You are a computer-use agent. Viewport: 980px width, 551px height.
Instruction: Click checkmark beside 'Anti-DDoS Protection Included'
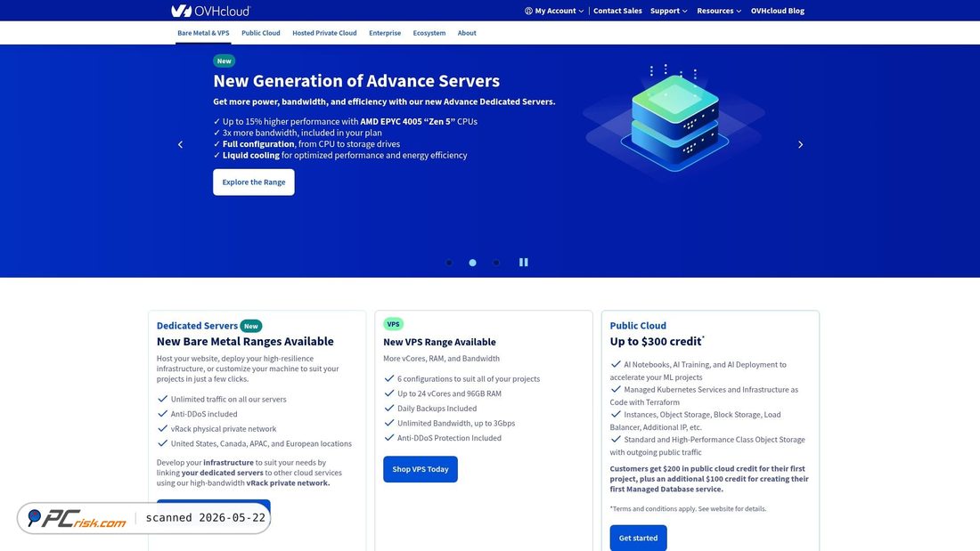[389, 437]
